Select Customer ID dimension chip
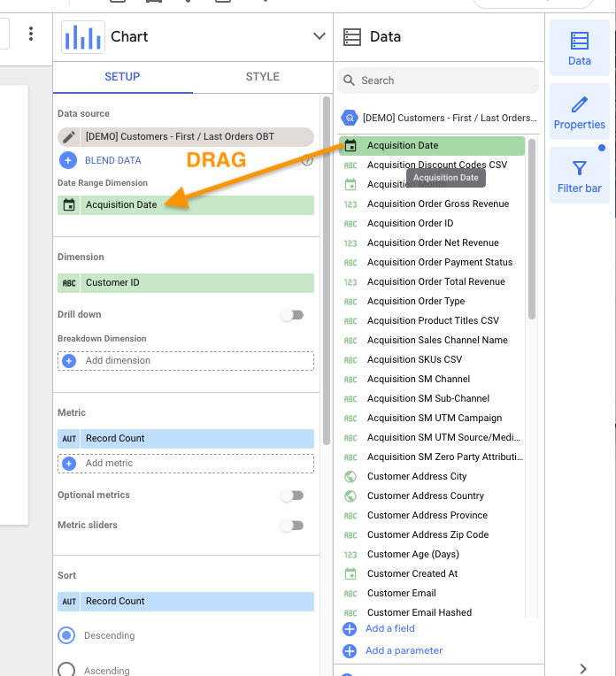616x676 pixels. point(186,283)
